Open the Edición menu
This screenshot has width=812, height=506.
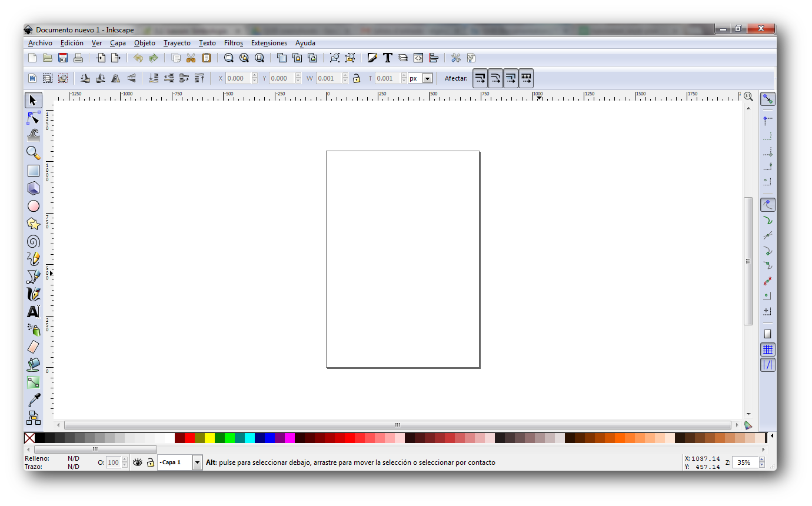pyautogui.click(x=72, y=43)
